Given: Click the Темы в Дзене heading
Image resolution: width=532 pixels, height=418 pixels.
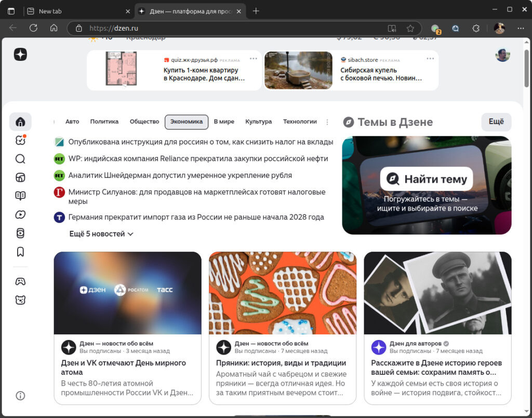Looking at the screenshot, I should (x=395, y=122).
